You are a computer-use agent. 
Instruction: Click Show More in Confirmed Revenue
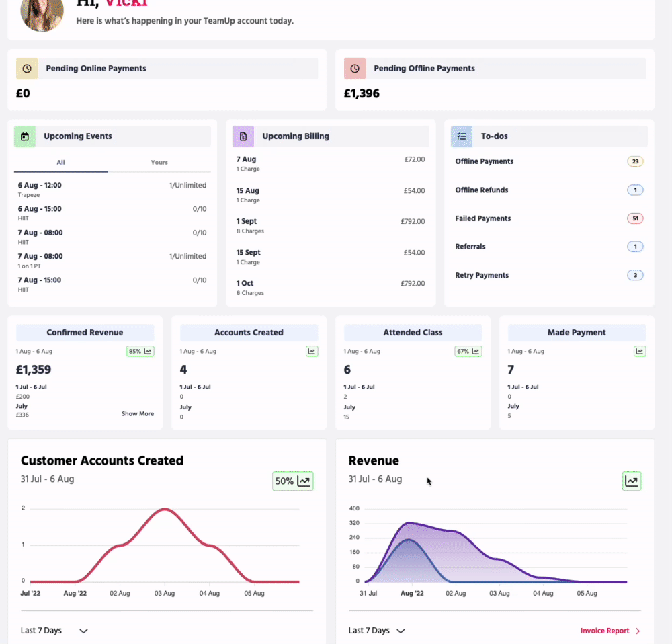pos(138,414)
